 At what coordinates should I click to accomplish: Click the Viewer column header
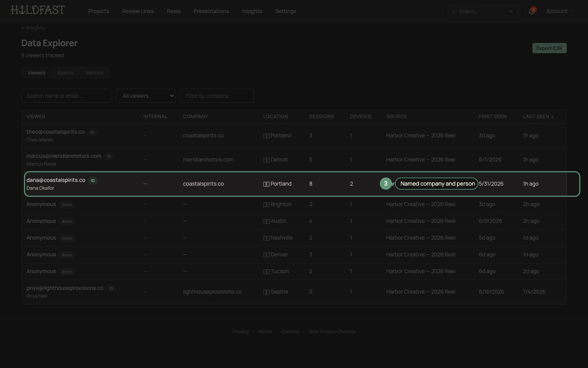pos(36,117)
